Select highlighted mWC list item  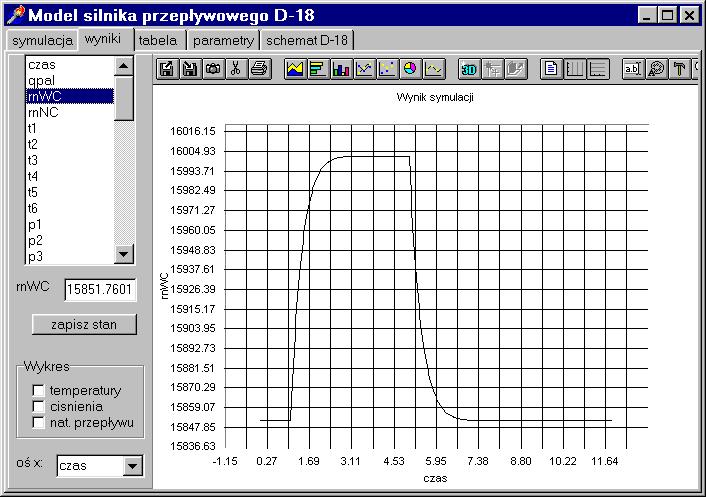click(70, 96)
